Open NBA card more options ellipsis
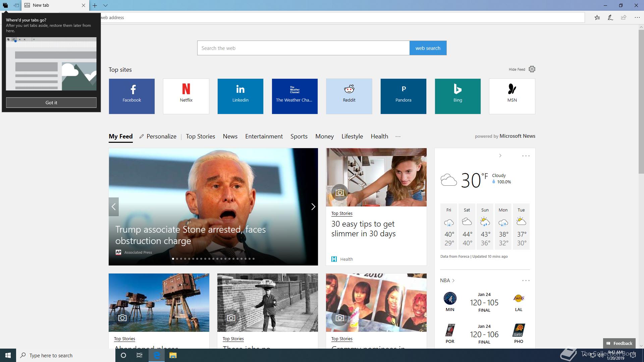Screen dimensions: 644x362 click(526, 281)
